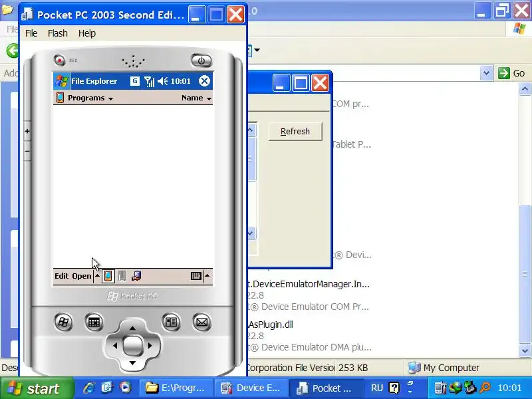Click the Explorer window scroll down arrow
The image size is (532, 399).
click(x=525, y=350)
